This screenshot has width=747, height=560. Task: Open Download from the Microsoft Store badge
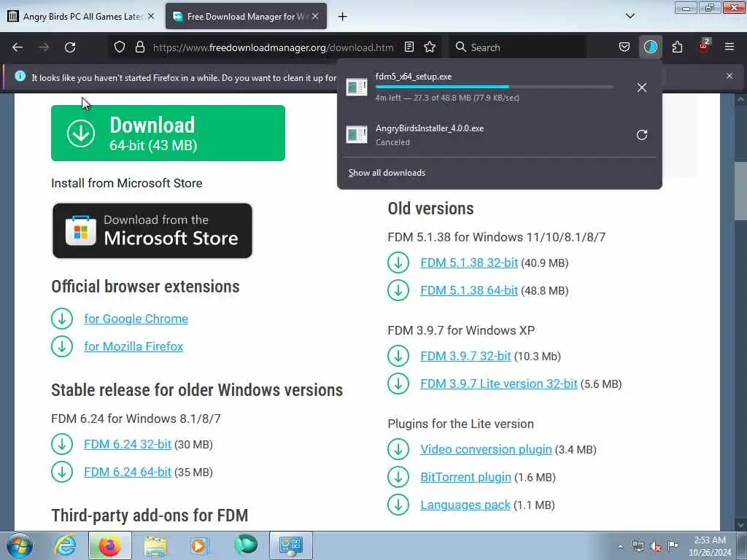pos(152,231)
